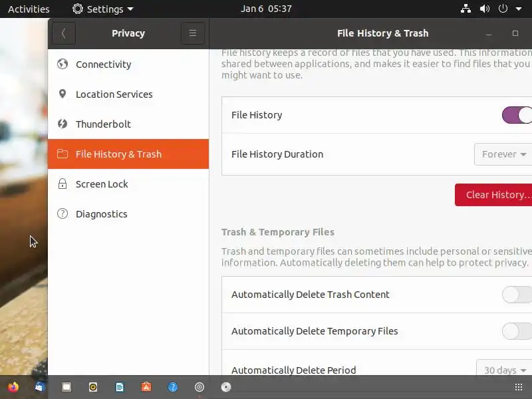532x399 pixels.
Task: Click the File History & Trash window title
Action: coord(383,33)
